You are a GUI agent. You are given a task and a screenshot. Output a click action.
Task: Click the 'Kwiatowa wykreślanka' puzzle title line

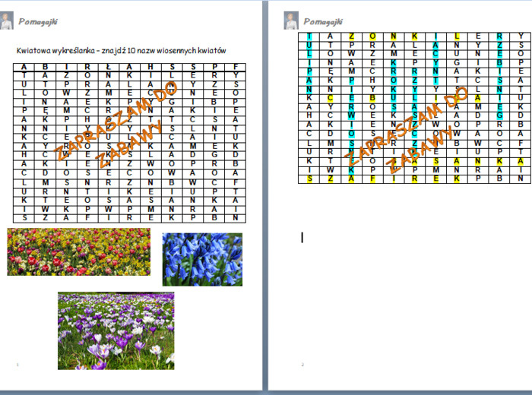pyautogui.click(x=122, y=50)
